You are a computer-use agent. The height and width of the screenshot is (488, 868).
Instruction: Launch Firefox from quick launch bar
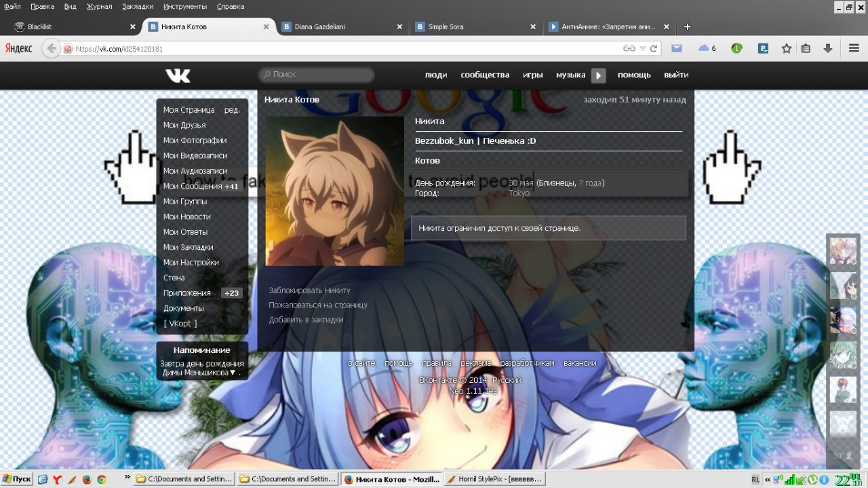pyautogui.click(x=86, y=479)
